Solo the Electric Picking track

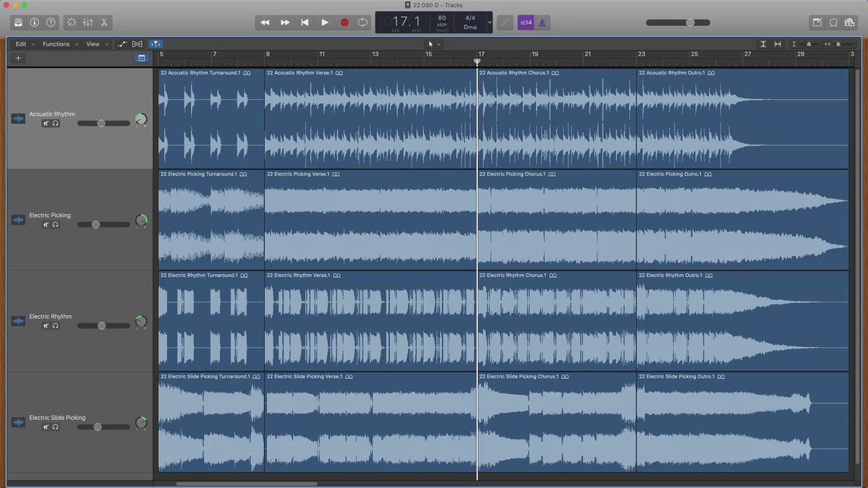56,225
